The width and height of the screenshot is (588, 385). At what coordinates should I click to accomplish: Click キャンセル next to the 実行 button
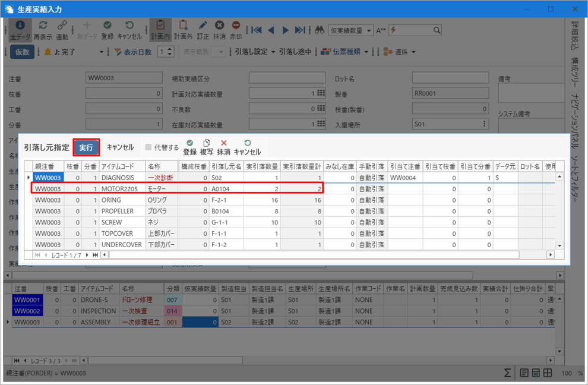click(120, 147)
